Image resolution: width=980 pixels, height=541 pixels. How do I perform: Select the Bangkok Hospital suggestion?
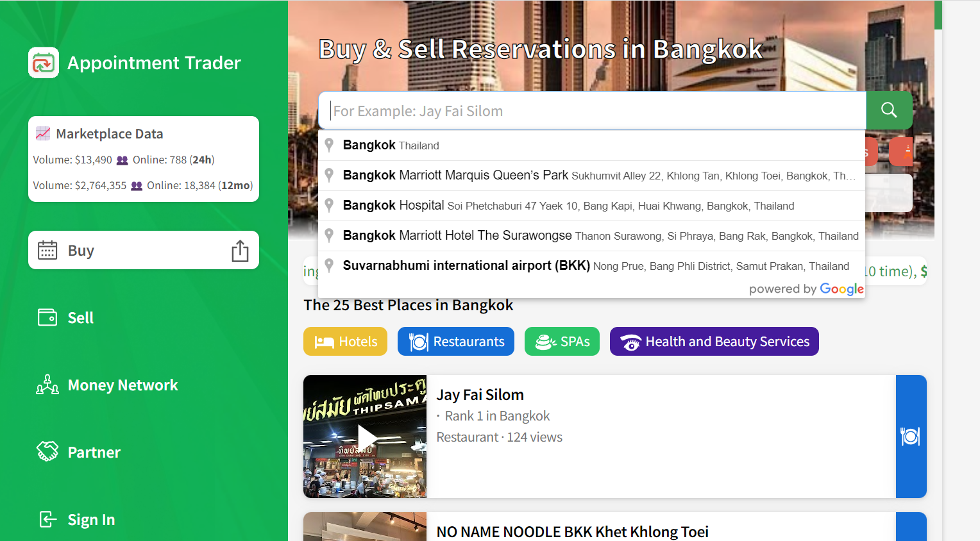click(x=394, y=206)
